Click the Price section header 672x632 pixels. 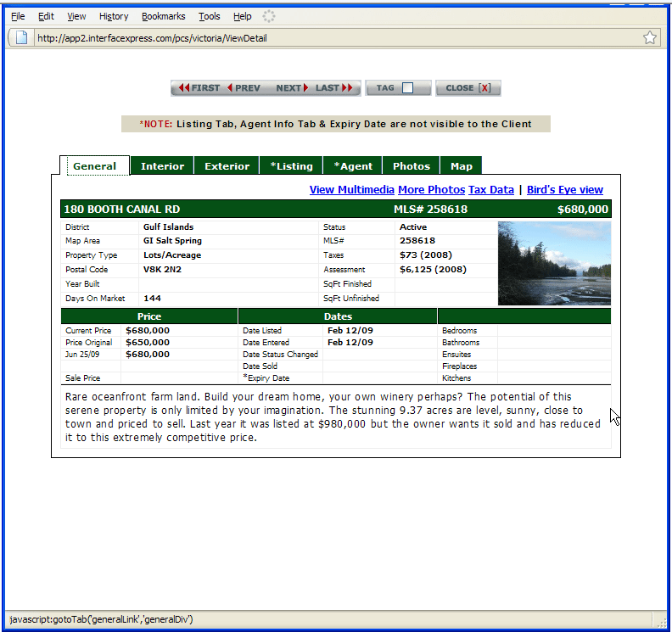point(149,316)
